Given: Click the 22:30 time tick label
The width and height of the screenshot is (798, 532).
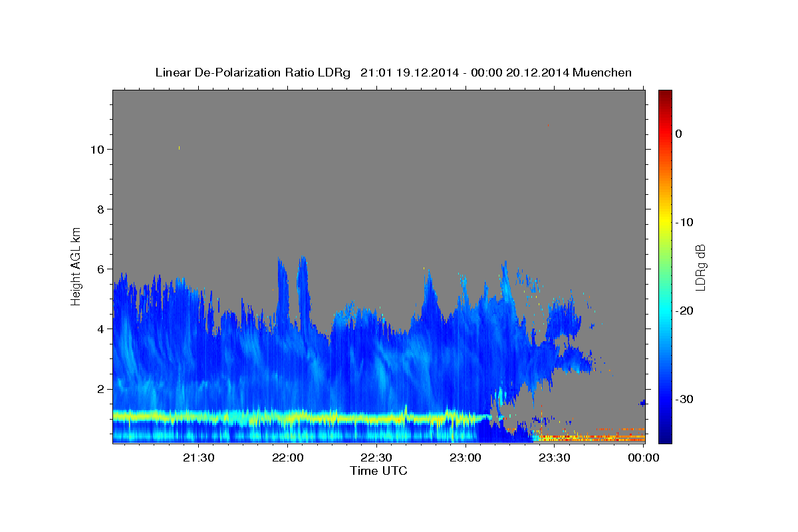Looking at the screenshot, I should (x=376, y=458).
